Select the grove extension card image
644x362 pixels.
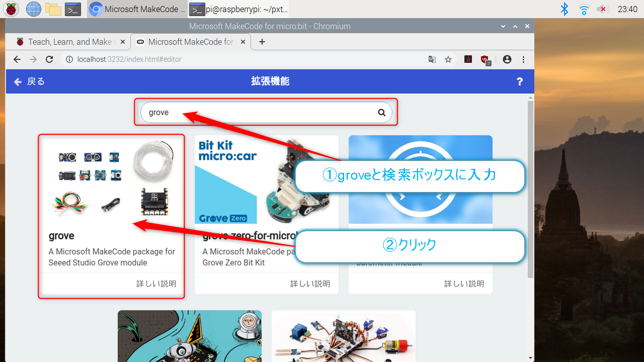point(113,180)
